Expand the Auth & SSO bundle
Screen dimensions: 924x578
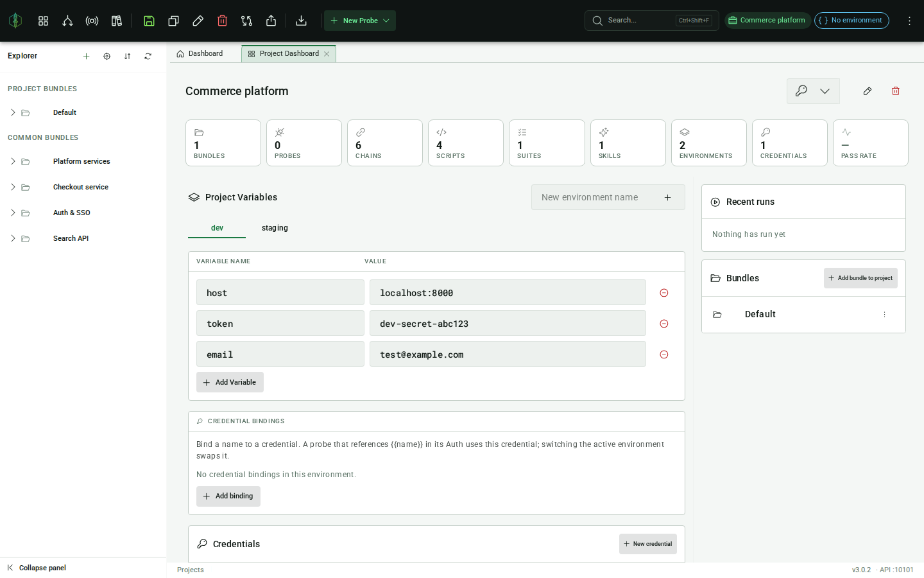tap(13, 213)
